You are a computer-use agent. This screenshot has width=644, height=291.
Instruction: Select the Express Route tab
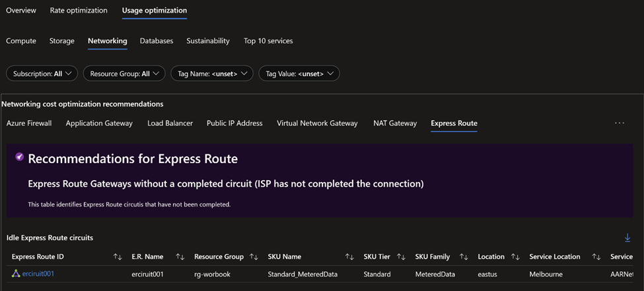coord(454,123)
